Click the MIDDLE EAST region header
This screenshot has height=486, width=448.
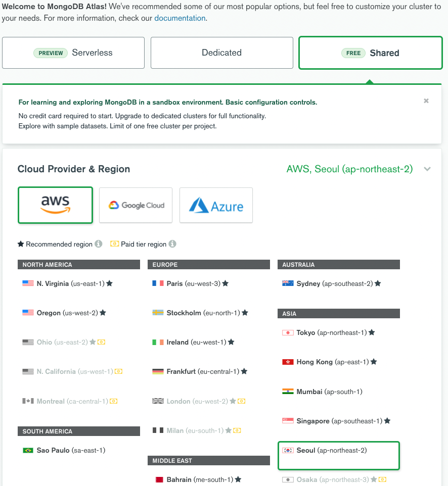tap(209, 460)
